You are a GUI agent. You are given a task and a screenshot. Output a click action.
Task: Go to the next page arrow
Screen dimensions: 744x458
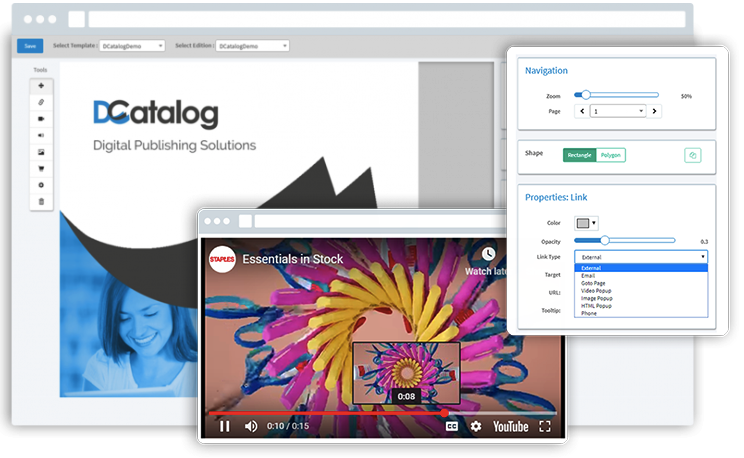tap(654, 111)
